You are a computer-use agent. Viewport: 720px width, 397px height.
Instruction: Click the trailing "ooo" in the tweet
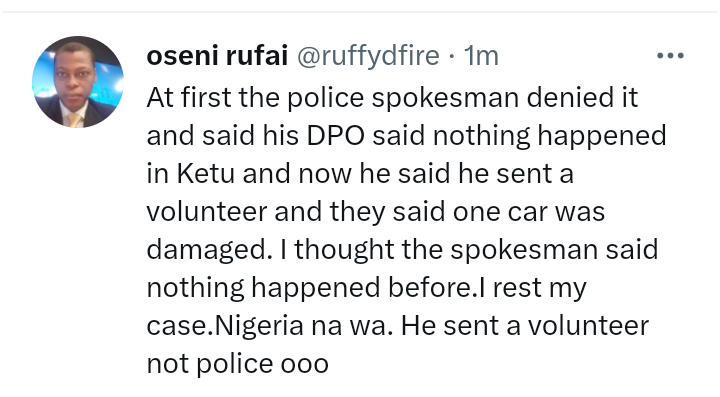coord(304,364)
